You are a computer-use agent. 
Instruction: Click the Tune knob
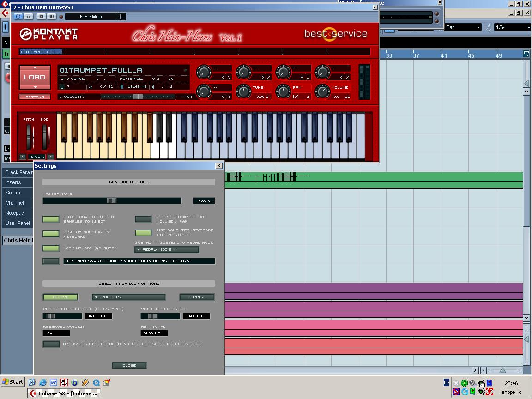(243, 91)
